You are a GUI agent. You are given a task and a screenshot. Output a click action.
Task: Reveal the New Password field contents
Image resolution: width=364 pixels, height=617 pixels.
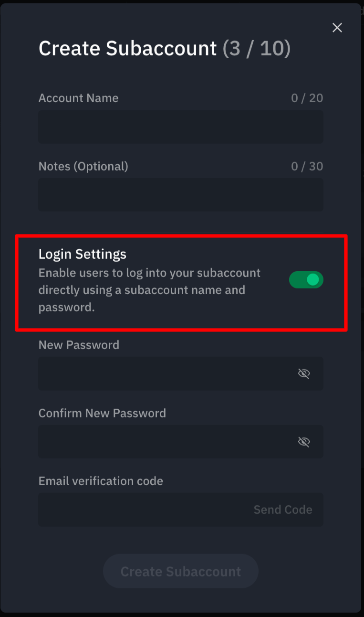click(x=304, y=373)
